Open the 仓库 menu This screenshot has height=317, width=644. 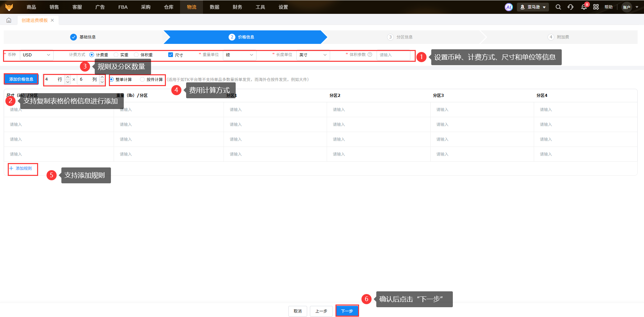[x=169, y=7]
